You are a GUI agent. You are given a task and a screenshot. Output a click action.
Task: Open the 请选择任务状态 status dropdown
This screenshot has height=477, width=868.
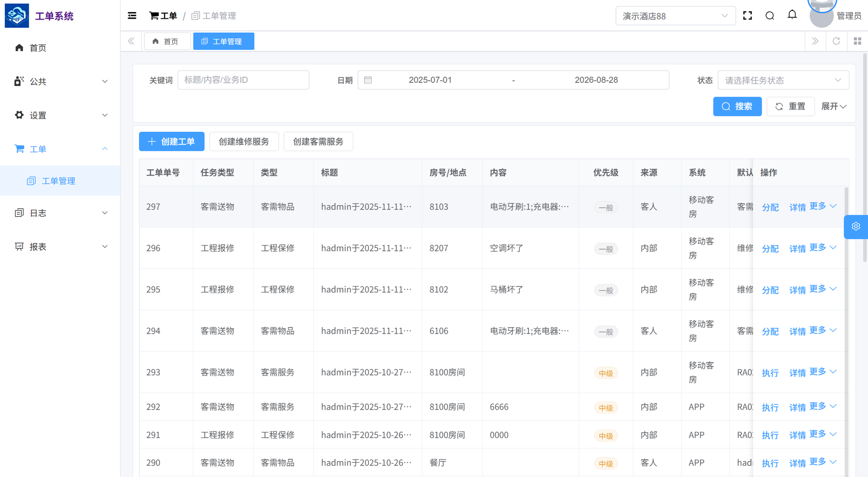pyautogui.click(x=783, y=80)
